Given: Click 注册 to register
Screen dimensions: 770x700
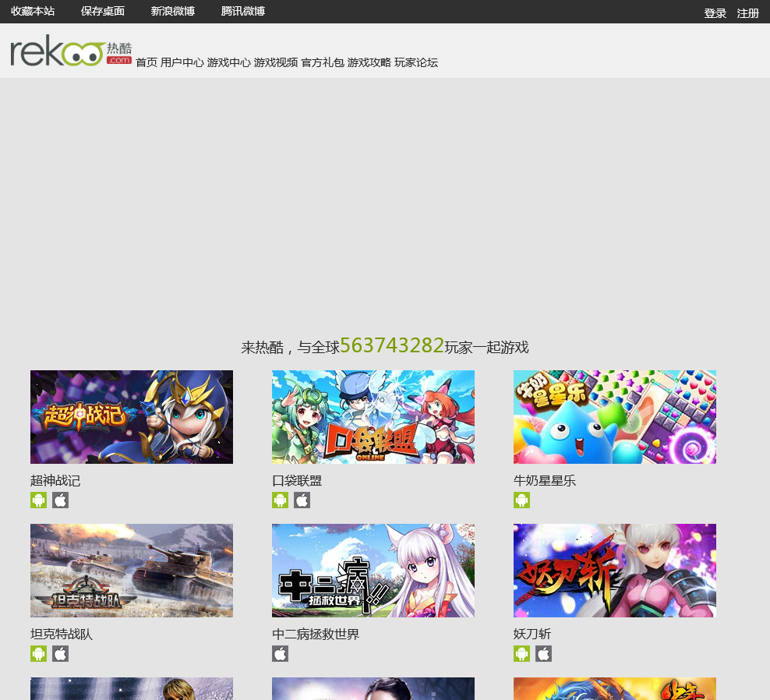Looking at the screenshot, I should pyautogui.click(x=748, y=13).
